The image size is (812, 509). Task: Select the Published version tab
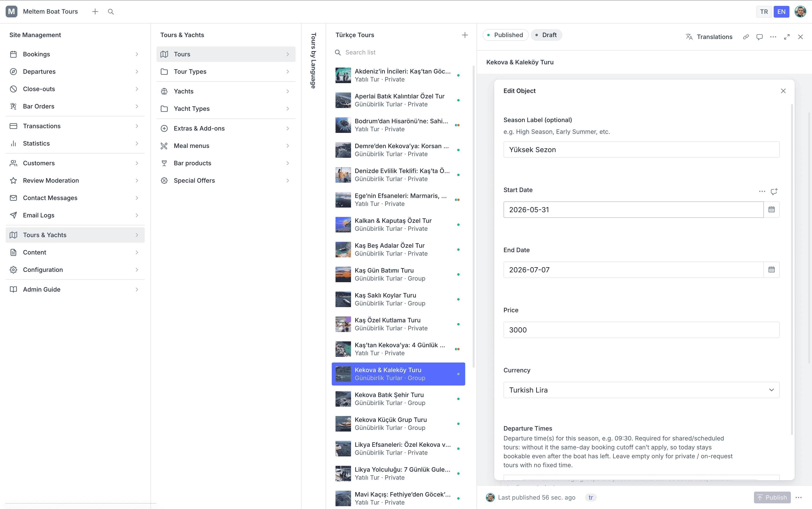click(505, 35)
